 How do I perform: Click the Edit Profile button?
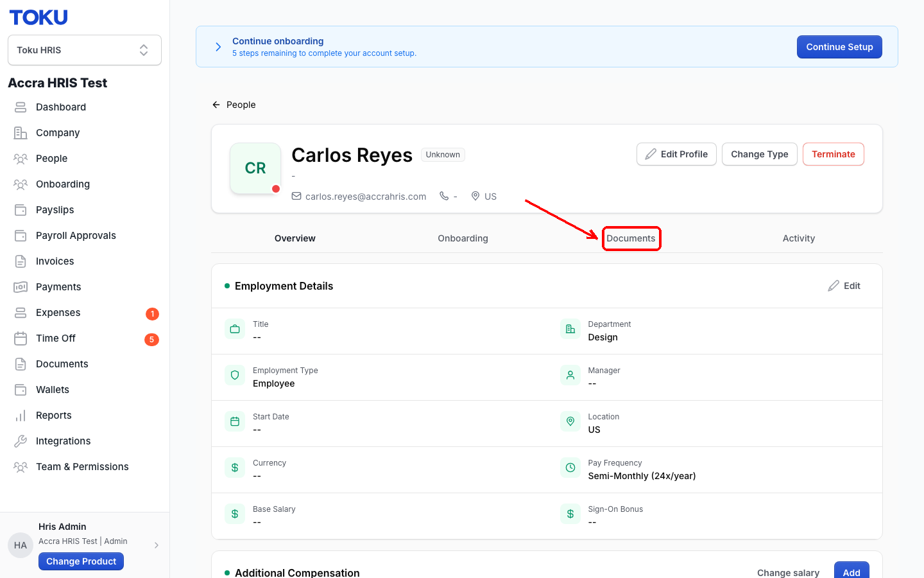click(676, 154)
